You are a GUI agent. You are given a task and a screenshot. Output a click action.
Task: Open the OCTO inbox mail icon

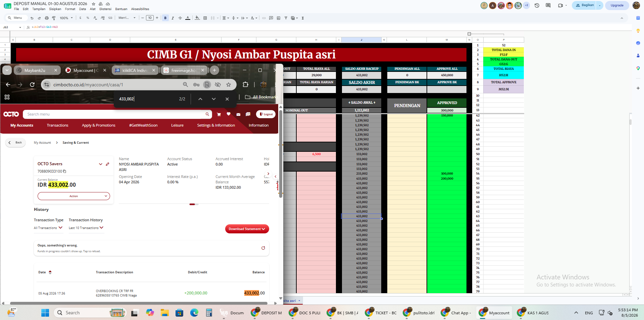tap(238, 114)
